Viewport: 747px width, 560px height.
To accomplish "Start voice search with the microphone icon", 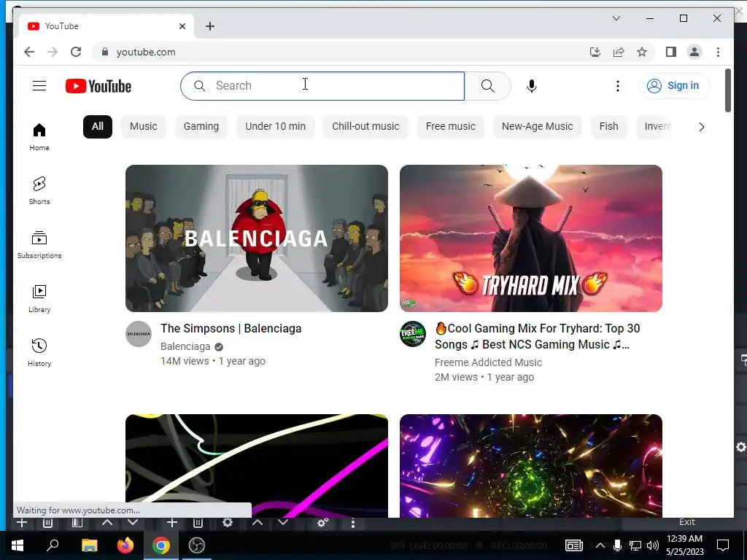I will [x=532, y=86].
